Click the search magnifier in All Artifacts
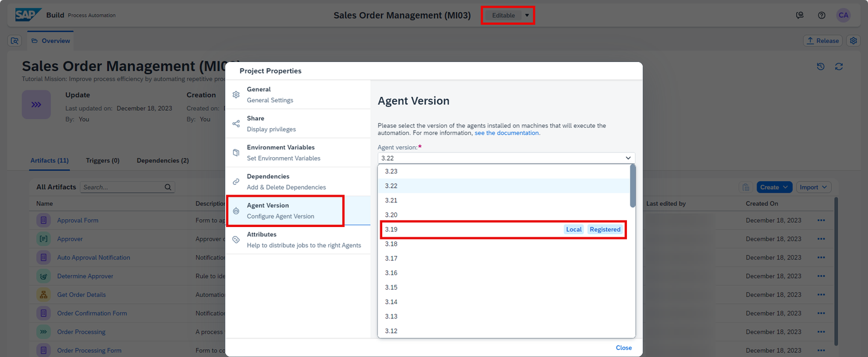The height and width of the screenshot is (357, 868). pyautogui.click(x=168, y=187)
